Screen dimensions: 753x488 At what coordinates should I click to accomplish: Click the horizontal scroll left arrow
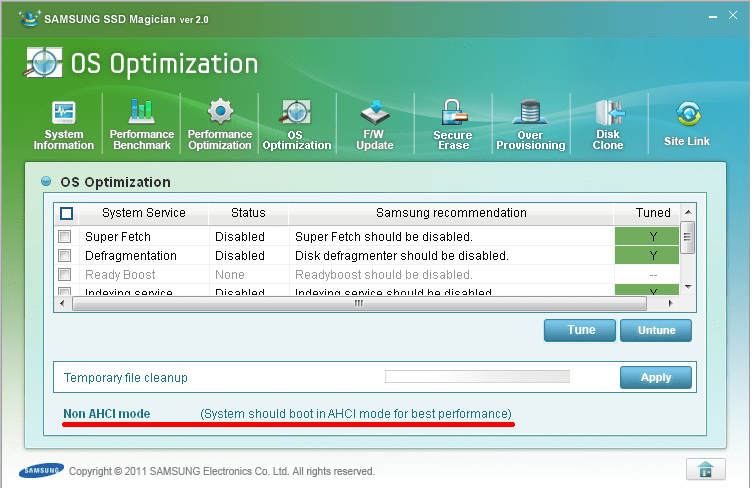point(62,303)
